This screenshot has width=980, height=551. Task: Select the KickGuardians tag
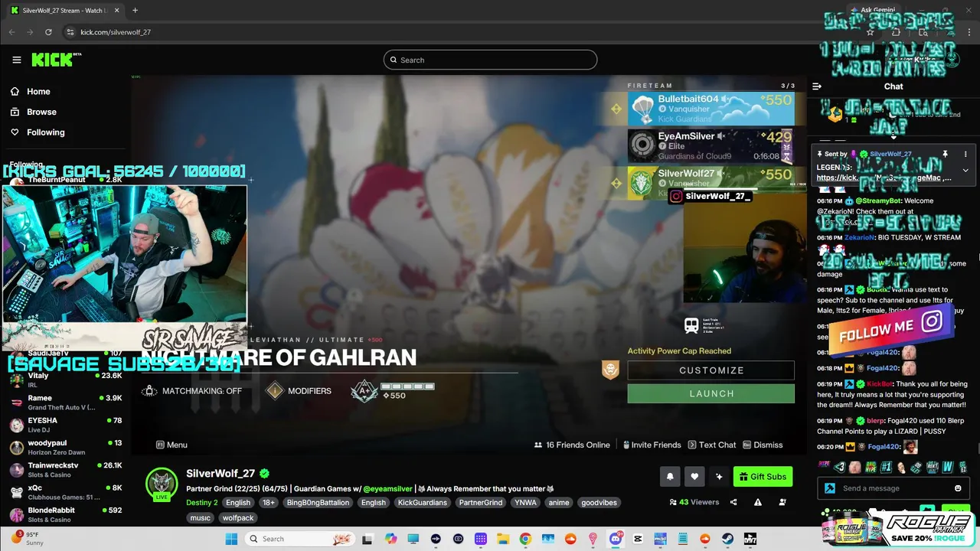point(422,503)
